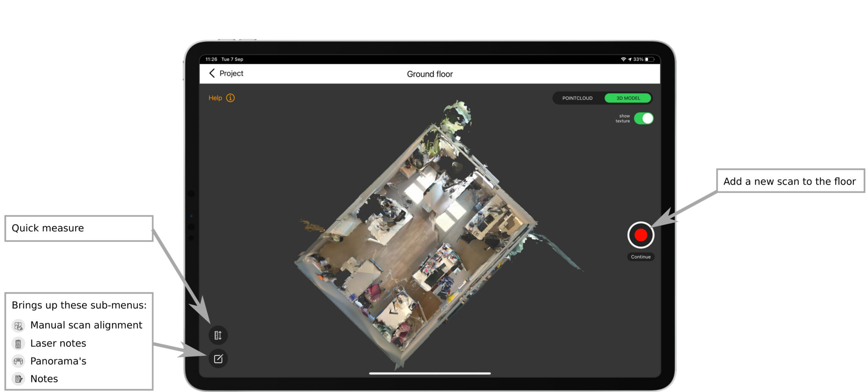Disable the show texture switch
This screenshot has height=392, width=868.
point(643,118)
